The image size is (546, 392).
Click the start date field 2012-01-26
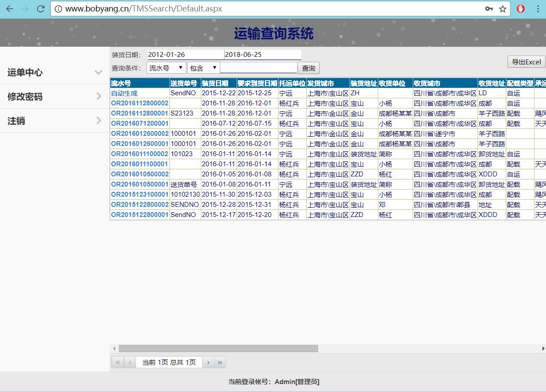pyautogui.click(x=185, y=55)
